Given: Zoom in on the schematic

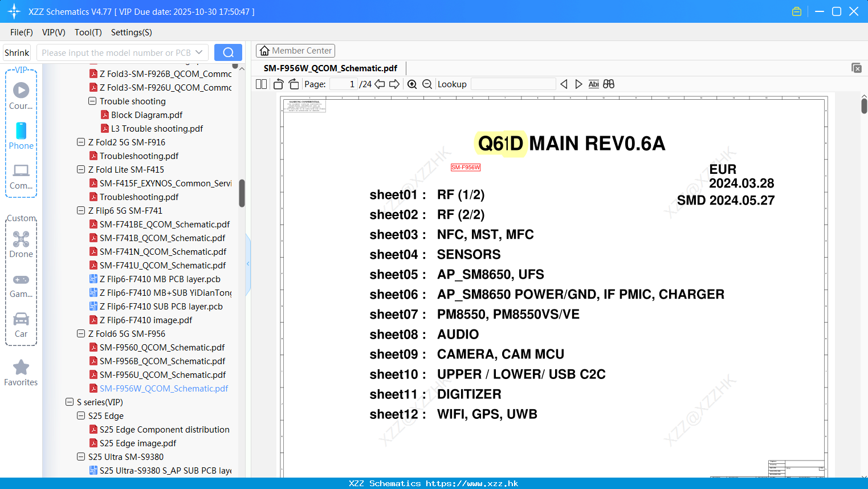Looking at the screenshot, I should 412,84.
